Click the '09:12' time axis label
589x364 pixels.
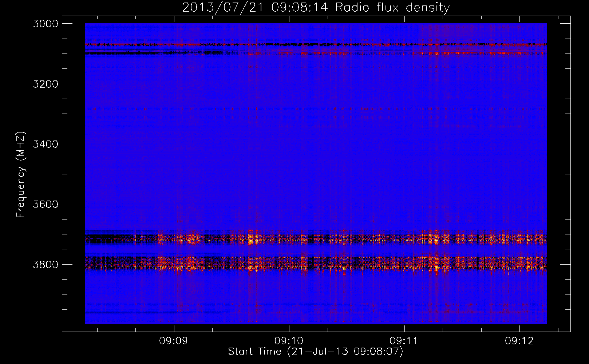519,341
